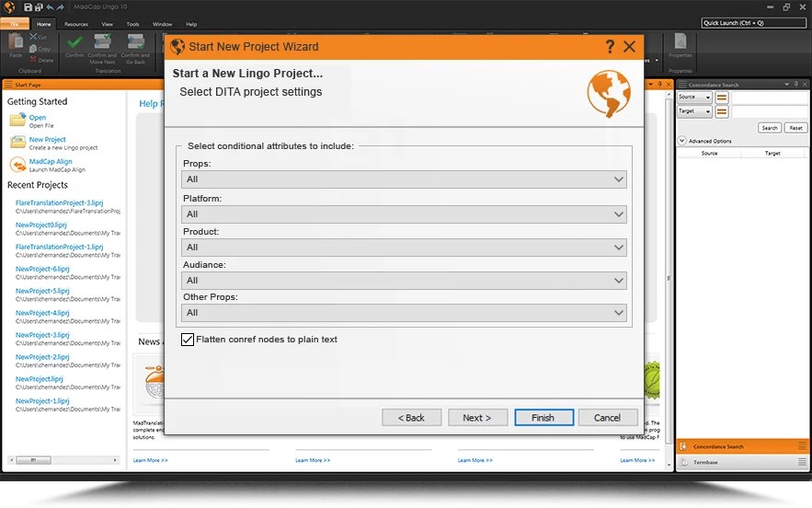Open the Audience dropdown
This screenshot has height=508, width=812.
click(x=404, y=281)
